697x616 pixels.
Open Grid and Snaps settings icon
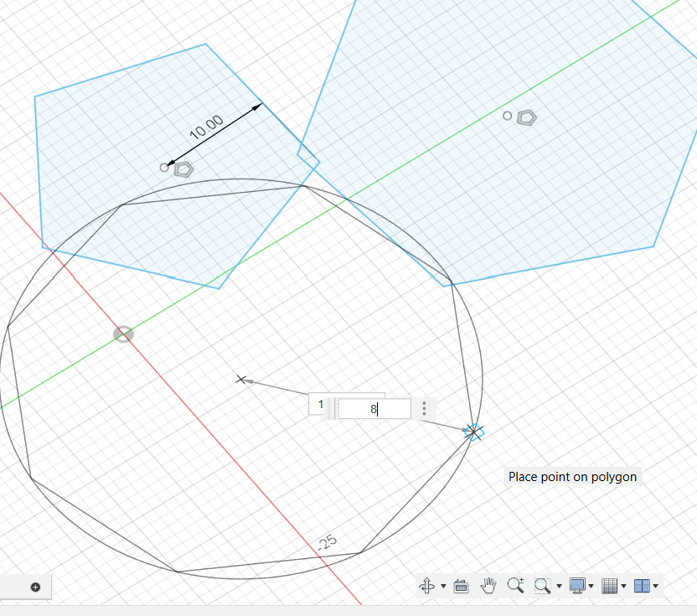(x=609, y=586)
